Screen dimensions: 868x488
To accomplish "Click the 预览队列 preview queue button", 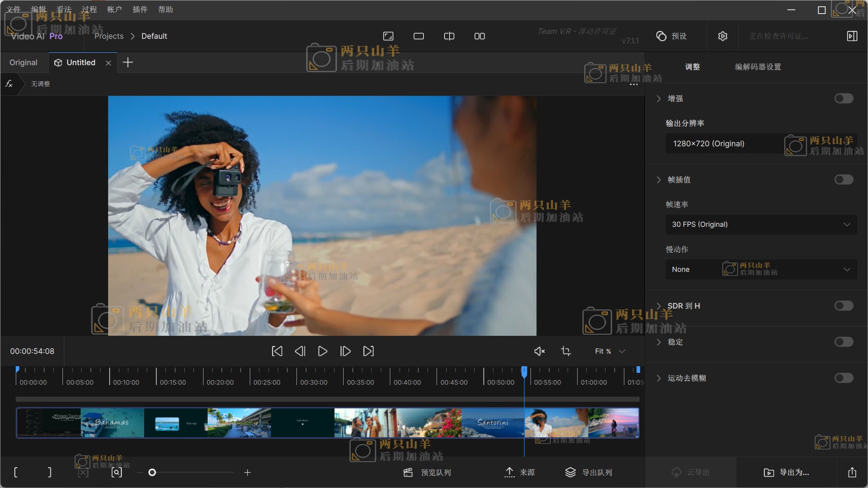I will tap(427, 472).
